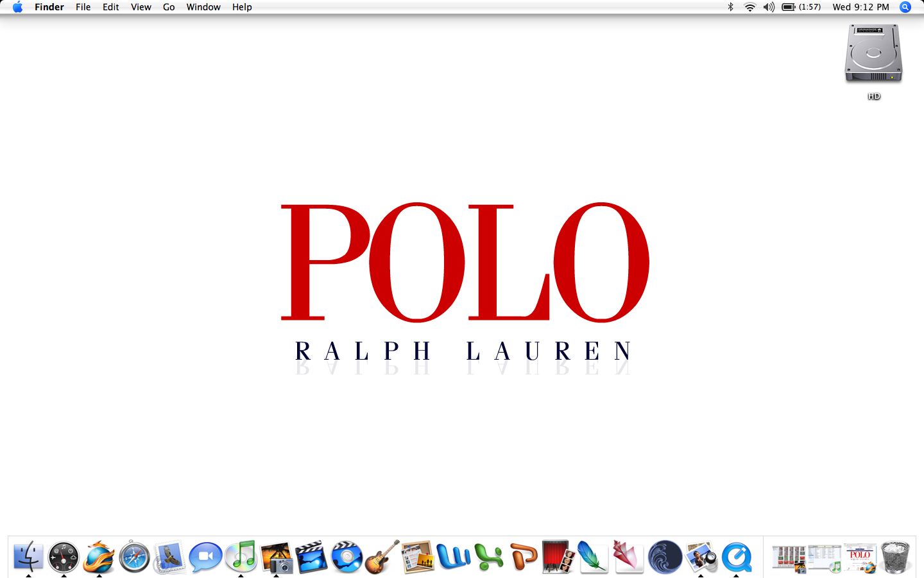Open the View menu

pos(141,7)
